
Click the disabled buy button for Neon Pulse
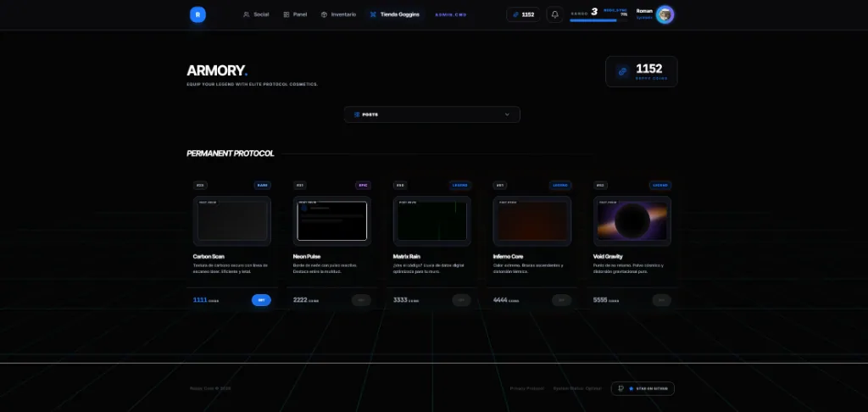pyautogui.click(x=361, y=300)
